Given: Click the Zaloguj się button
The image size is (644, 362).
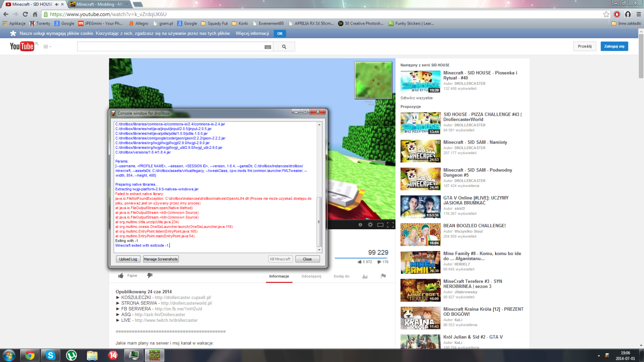Looking at the screenshot, I should (x=614, y=46).
